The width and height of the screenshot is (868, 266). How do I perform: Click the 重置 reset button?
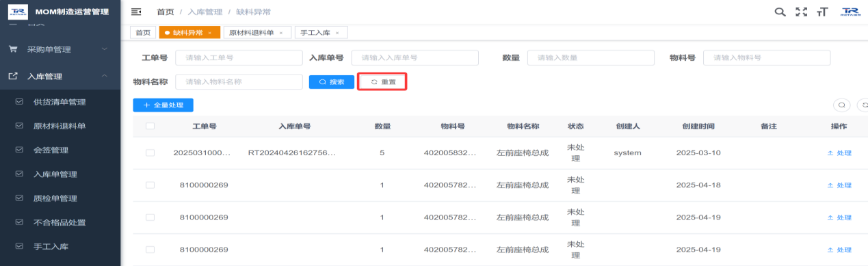pos(383,81)
